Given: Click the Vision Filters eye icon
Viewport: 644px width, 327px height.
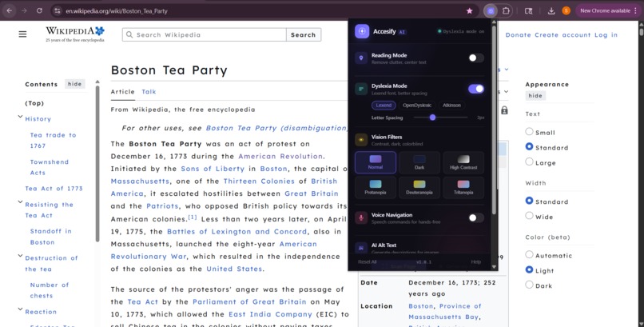Looking at the screenshot, I should click(361, 140).
